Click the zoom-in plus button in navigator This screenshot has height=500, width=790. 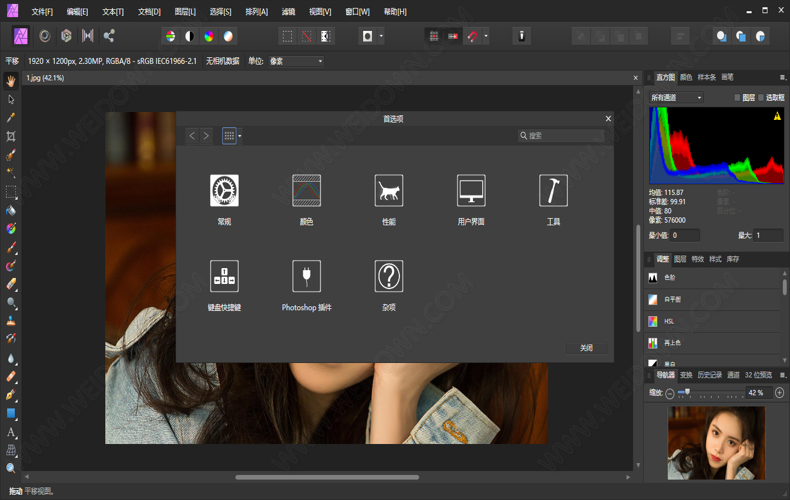pos(779,392)
